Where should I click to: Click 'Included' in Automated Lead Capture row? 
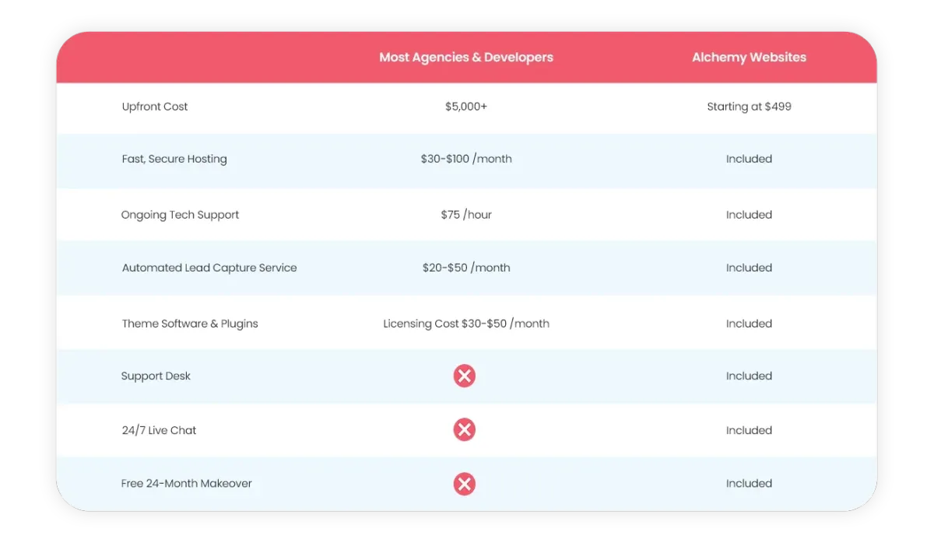click(749, 268)
